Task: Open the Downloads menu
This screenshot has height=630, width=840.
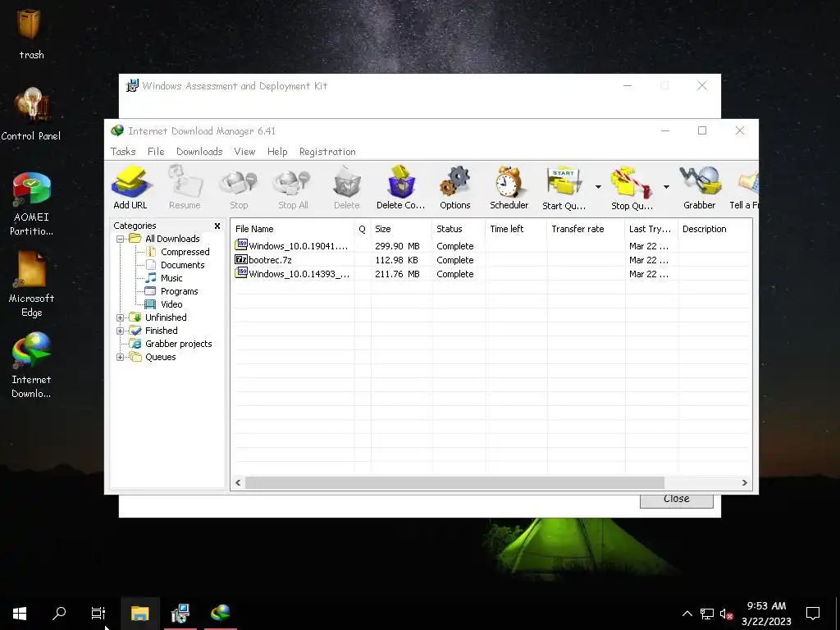Action: [x=199, y=152]
